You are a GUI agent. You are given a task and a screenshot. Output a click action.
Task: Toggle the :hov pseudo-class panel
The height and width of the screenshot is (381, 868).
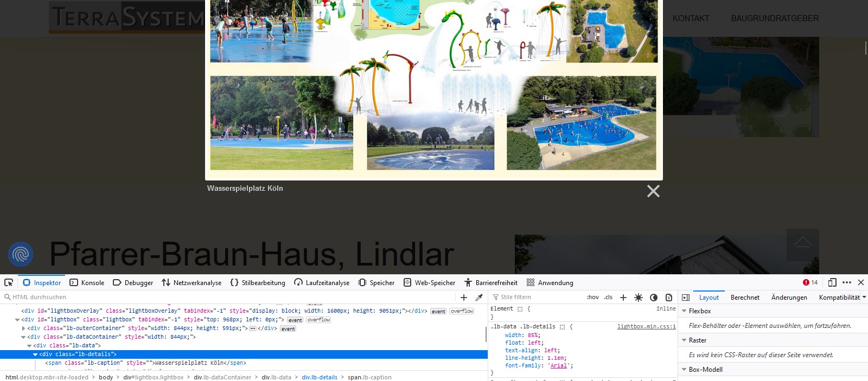pyautogui.click(x=592, y=298)
